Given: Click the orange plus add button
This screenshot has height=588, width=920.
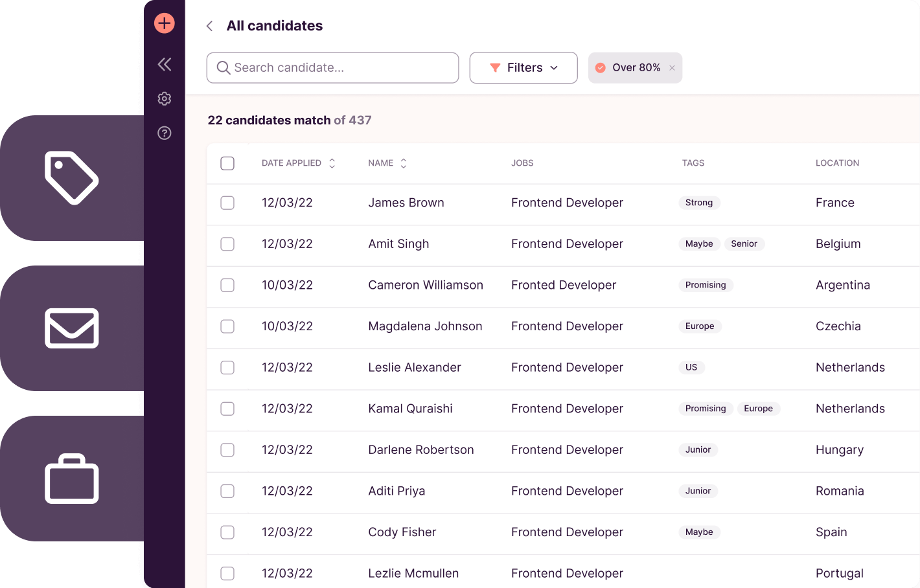Looking at the screenshot, I should [165, 23].
